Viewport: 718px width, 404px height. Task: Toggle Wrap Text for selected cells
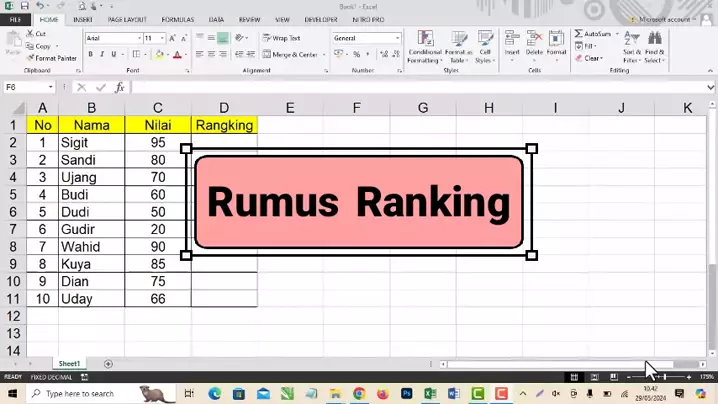click(281, 38)
